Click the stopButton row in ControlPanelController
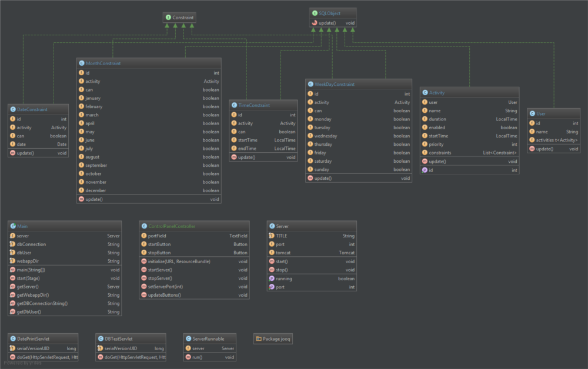This screenshot has height=369, width=588. pos(194,253)
